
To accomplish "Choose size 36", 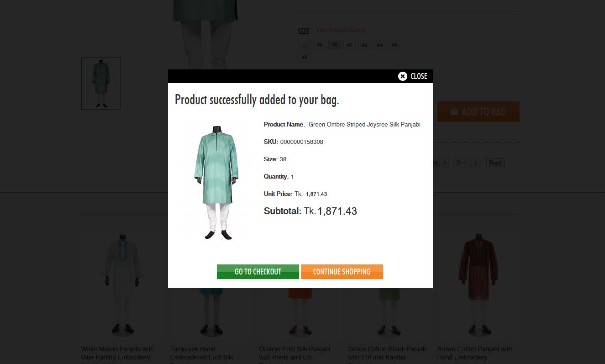I will point(320,45).
